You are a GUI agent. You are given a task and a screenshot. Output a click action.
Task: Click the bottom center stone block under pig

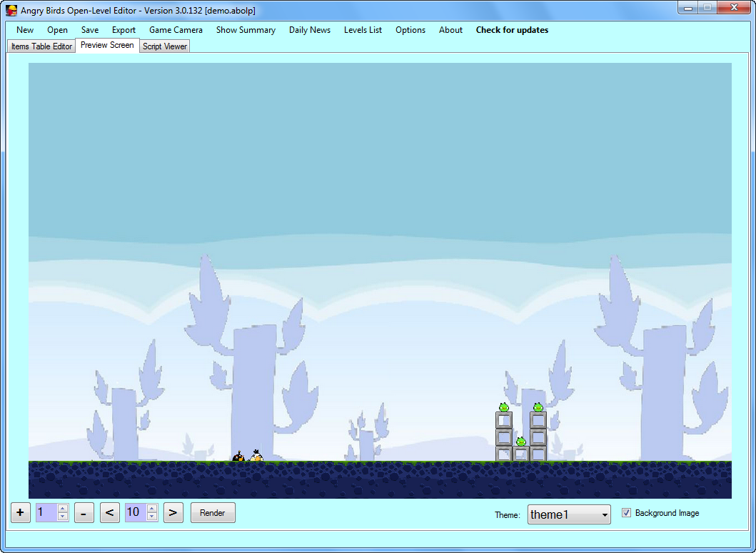coord(520,454)
